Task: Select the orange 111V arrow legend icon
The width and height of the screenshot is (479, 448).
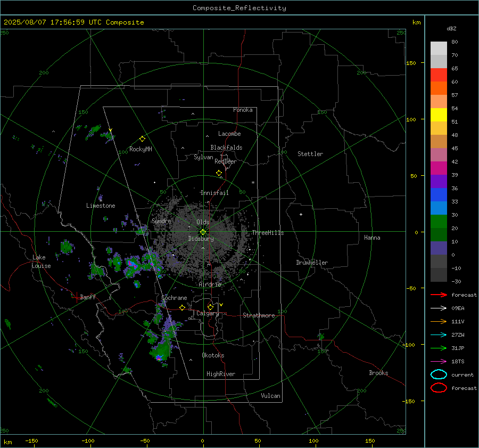Action: click(x=439, y=321)
